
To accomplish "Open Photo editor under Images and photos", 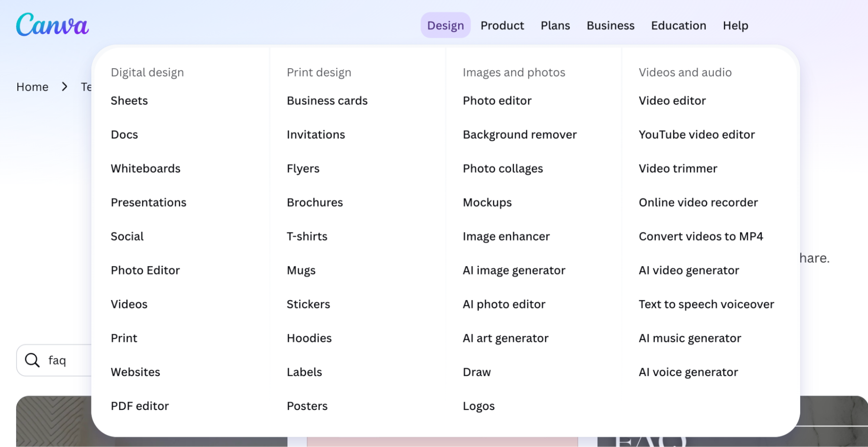I will pyautogui.click(x=497, y=101).
